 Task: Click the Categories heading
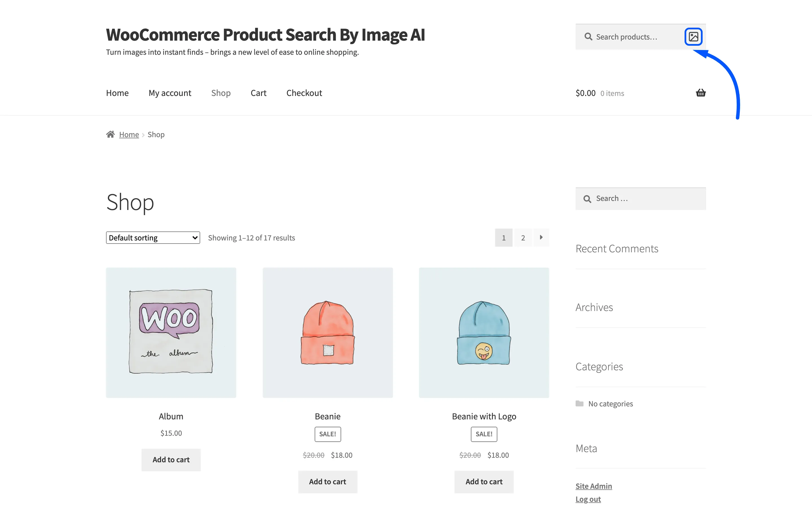(599, 367)
